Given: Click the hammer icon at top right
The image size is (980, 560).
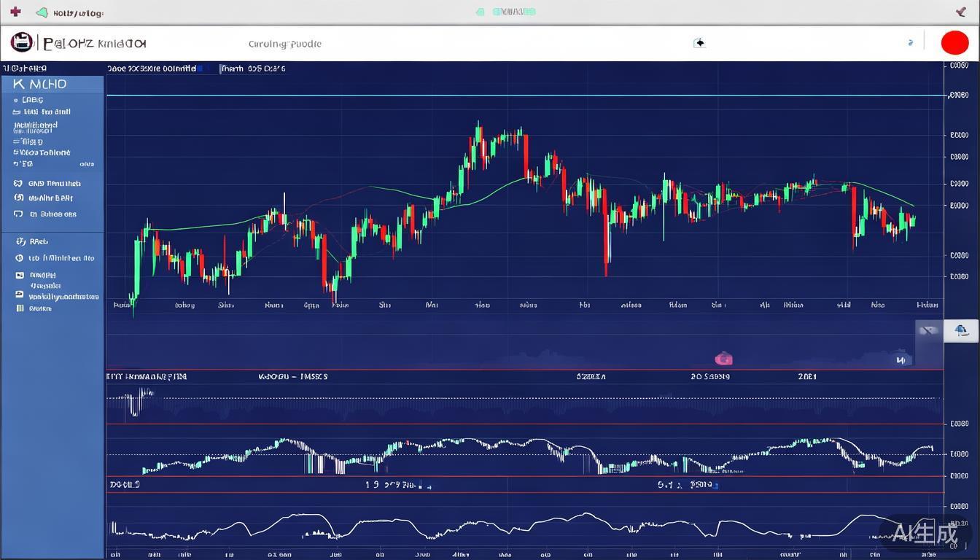Looking at the screenshot, I should (960, 12).
